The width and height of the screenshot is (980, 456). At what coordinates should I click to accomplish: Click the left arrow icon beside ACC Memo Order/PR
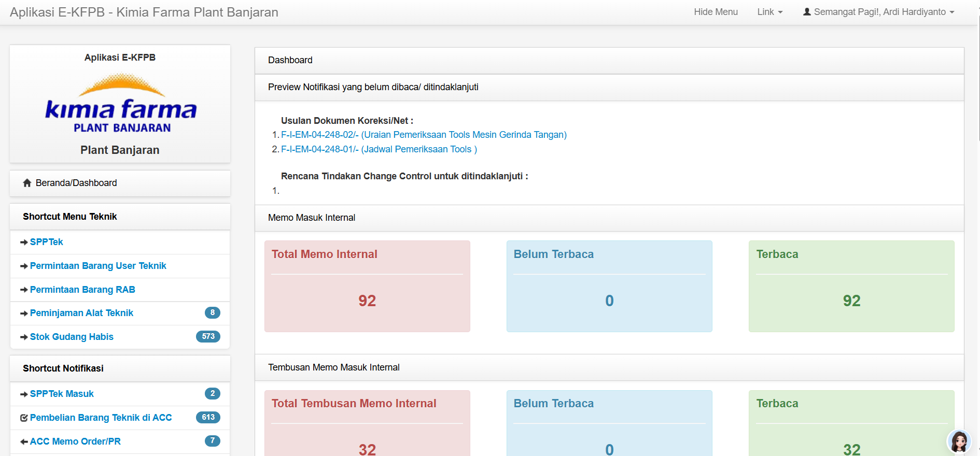[x=24, y=442]
